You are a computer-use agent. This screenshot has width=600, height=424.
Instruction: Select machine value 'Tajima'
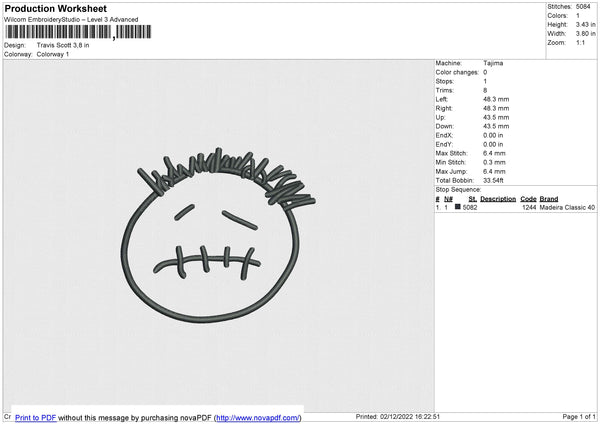pyautogui.click(x=493, y=63)
